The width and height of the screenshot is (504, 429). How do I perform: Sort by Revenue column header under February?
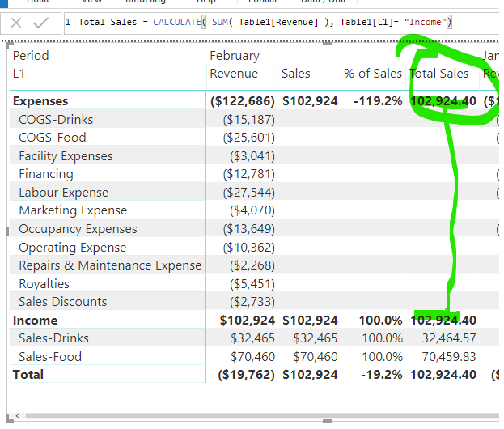(x=234, y=74)
